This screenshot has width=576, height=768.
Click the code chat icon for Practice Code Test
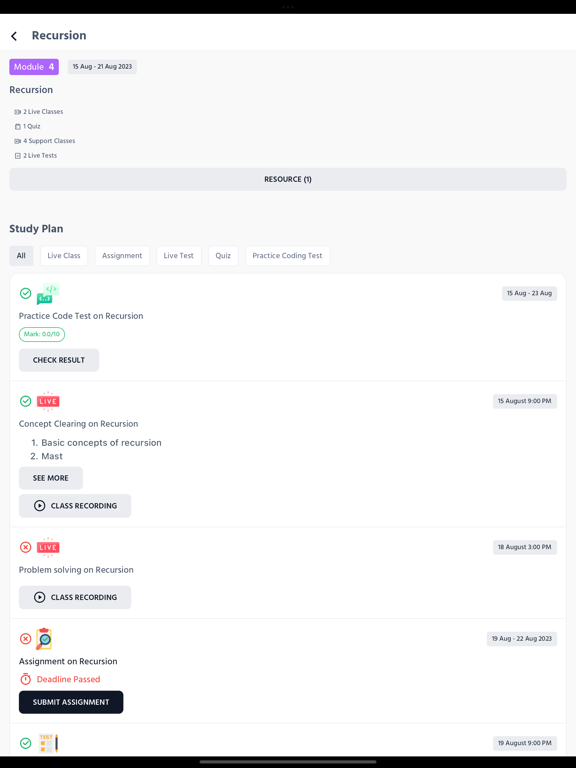[x=48, y=294]
